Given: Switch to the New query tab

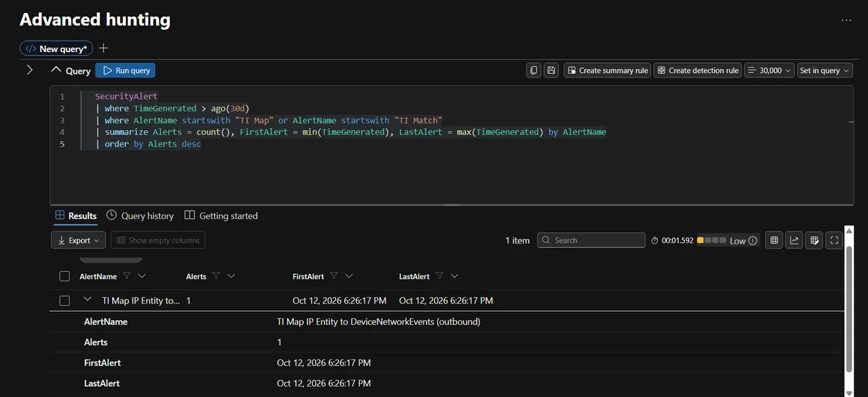Looking at the screenshot, I should click(56, 48).
